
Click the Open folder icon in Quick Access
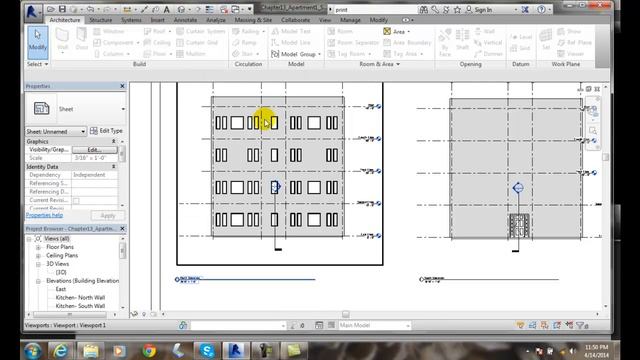tap(50, 9)
